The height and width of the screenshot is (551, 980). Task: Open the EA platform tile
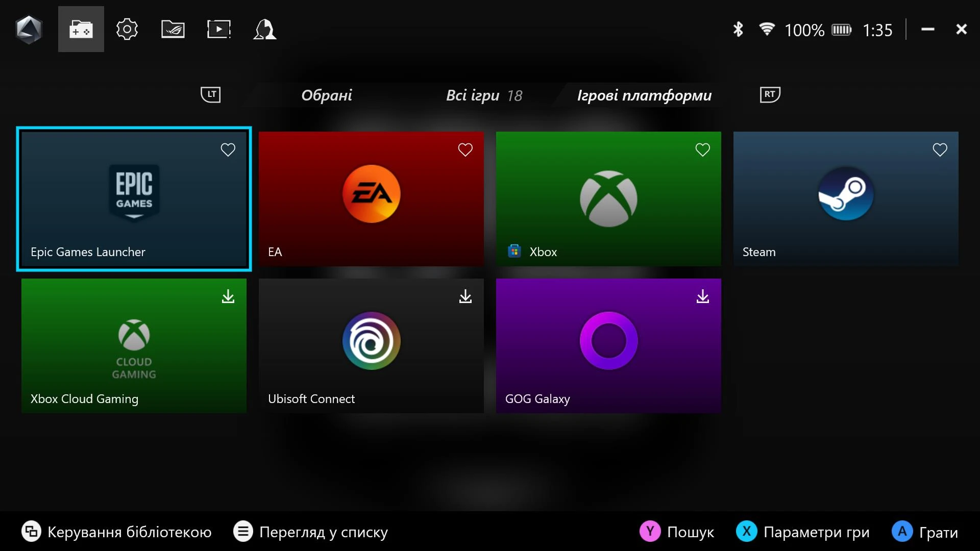pos(371,199)
